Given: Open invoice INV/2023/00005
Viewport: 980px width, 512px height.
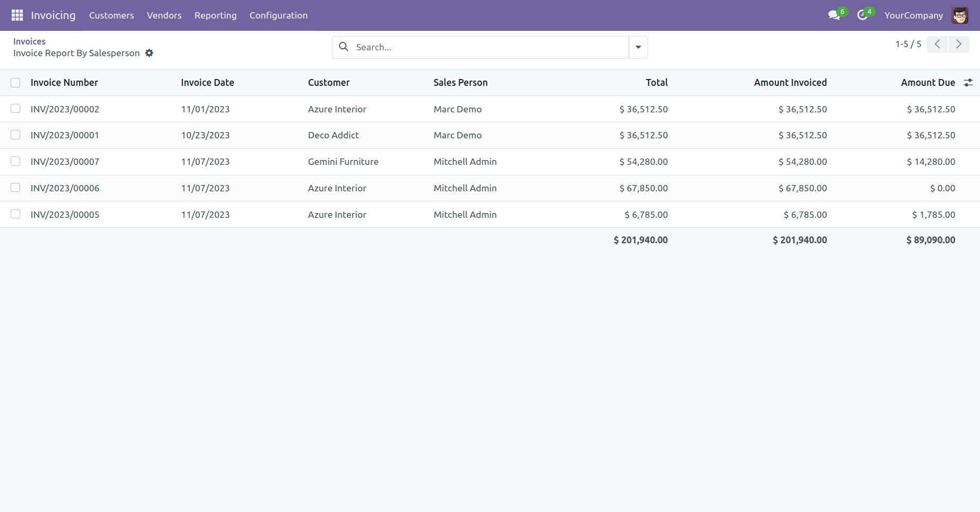Looking at the screenshot, I should [x=65, y=215].
